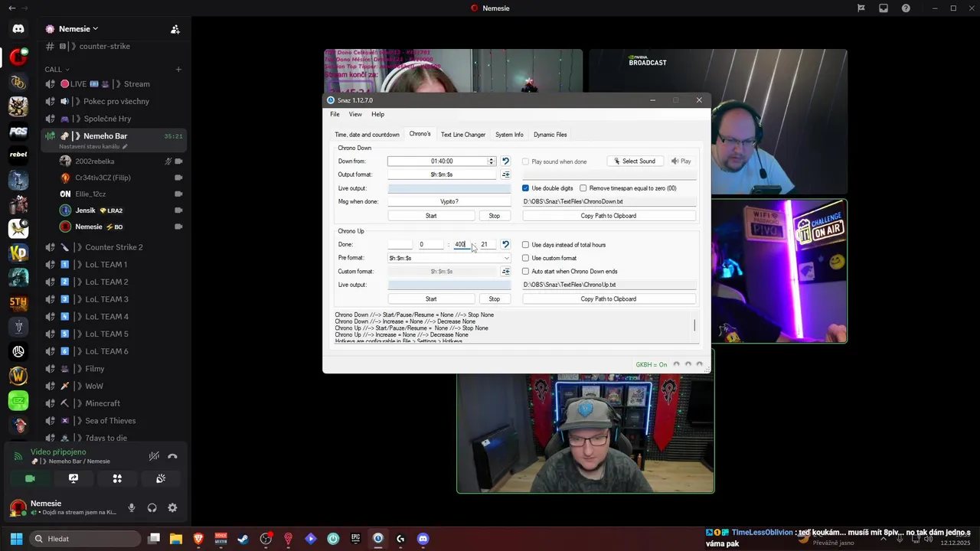The height and width of the screenshot is (551, 980).
Task: Open Chrono Up custom format options icon
Action: pyautogui.click(x=505, y=272)
